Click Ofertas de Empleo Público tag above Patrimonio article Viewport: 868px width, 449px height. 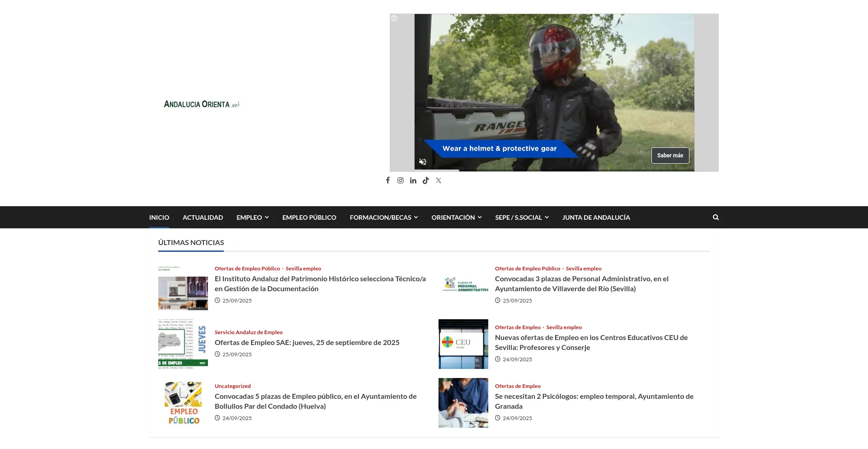point(247,269)
